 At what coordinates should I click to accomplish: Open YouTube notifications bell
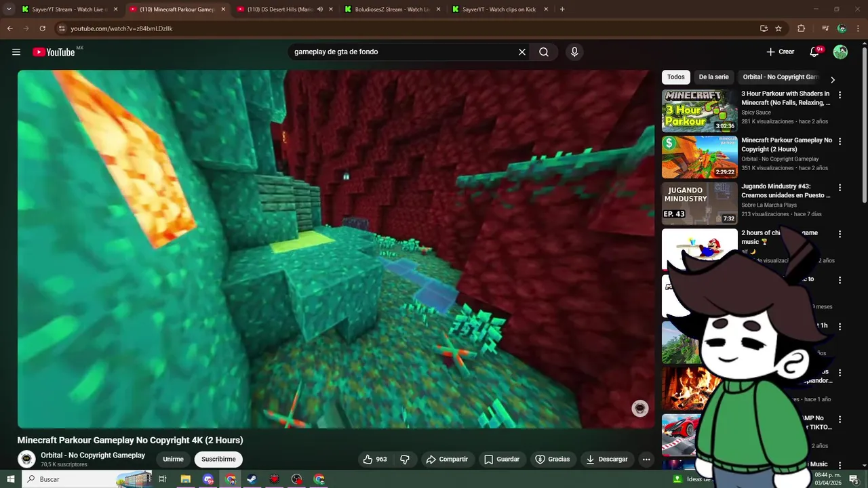pyautogui.click(x=815, y=52)
